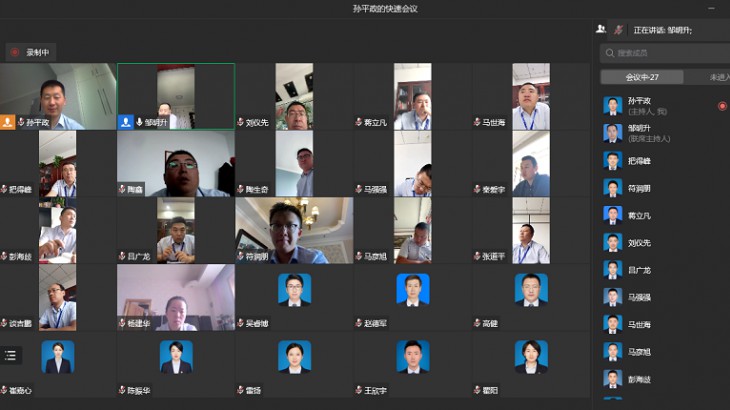Click the muted mic icon next to 杨建华

click(x=122, y=323)
